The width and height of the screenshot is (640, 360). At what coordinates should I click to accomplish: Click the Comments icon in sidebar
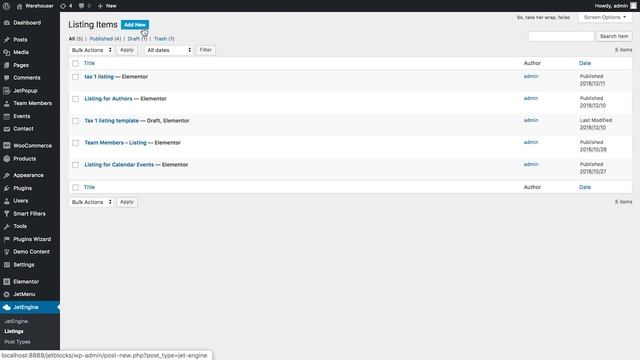(7, 78)
